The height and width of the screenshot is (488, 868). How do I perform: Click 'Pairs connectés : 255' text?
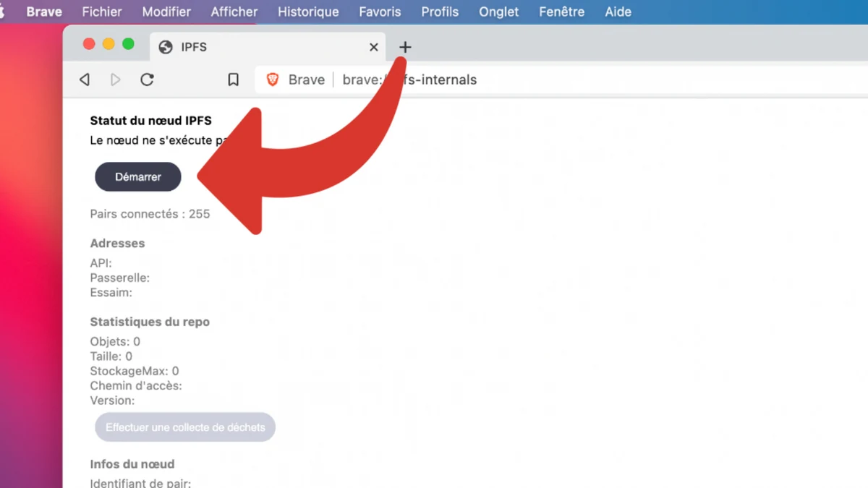[150, 214]
